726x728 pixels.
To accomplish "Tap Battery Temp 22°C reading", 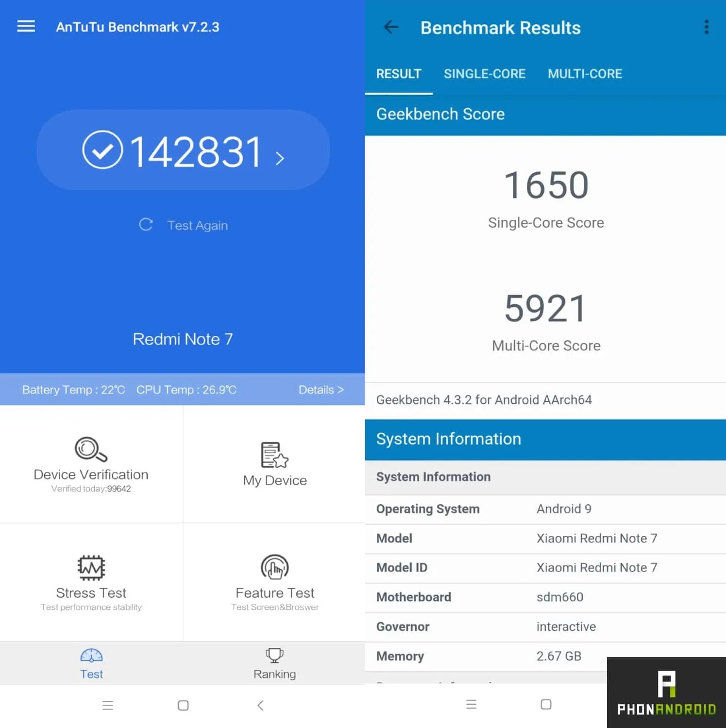I will (x=73, y=390).
